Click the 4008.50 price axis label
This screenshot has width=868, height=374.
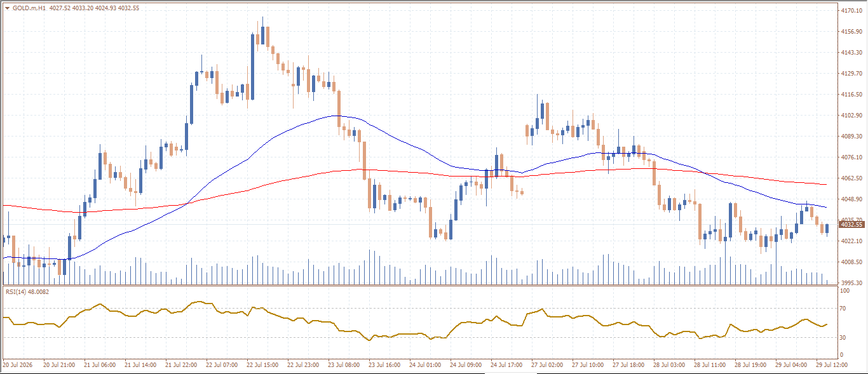pyautogui.click(x=851, y=262)
